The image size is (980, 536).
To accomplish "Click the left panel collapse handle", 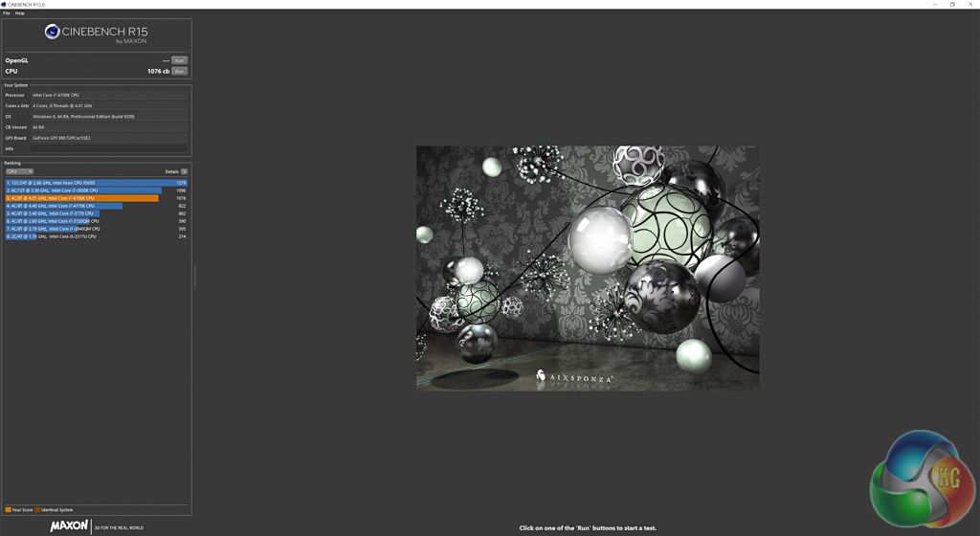I will 195,276.
